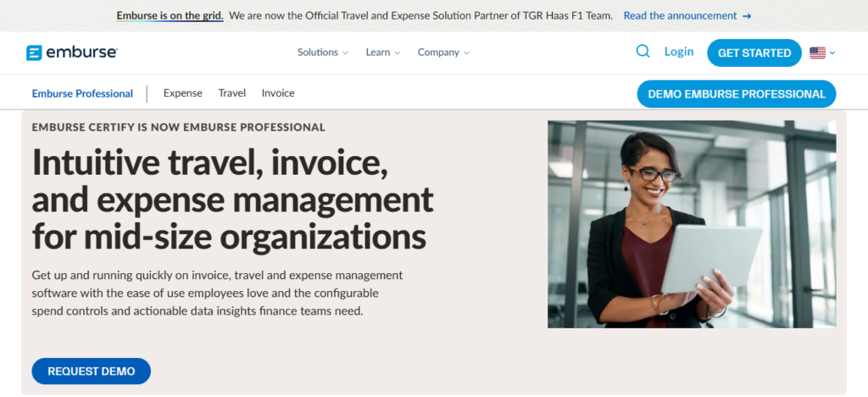This screenshot has height=397, width=868.
Task: Click the Emburse logo in the header
Action: point(71,53)
